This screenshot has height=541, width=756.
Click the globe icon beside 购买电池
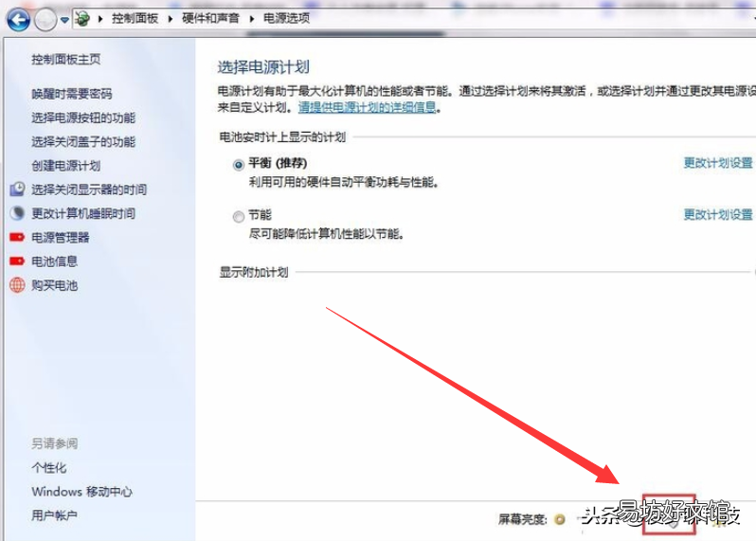[17, 285]
